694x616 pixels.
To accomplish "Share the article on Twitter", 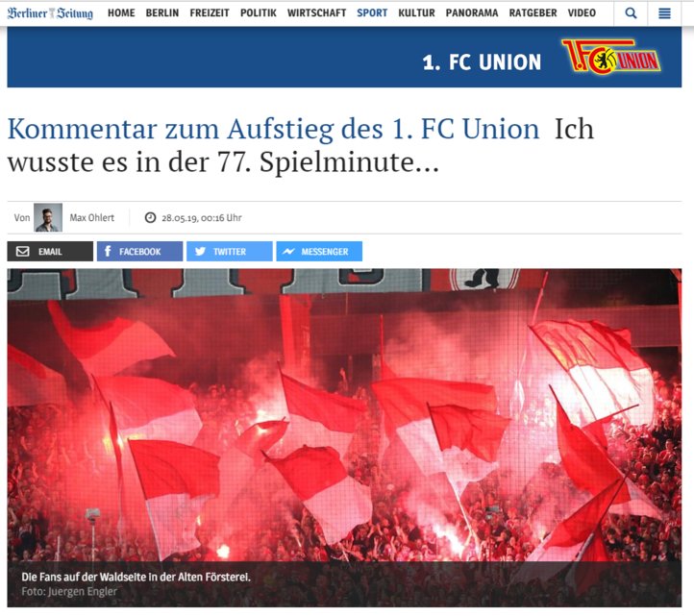I will click(230, 252).
